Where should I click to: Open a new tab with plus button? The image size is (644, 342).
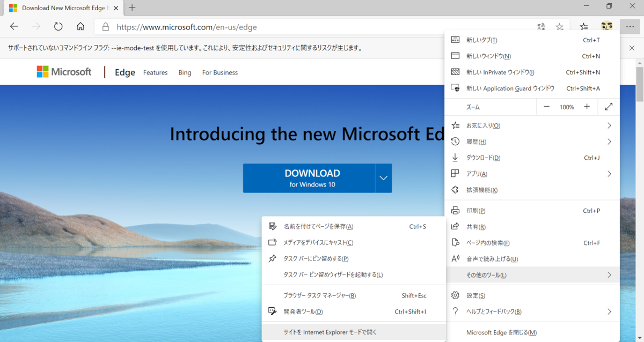(132, 8)
